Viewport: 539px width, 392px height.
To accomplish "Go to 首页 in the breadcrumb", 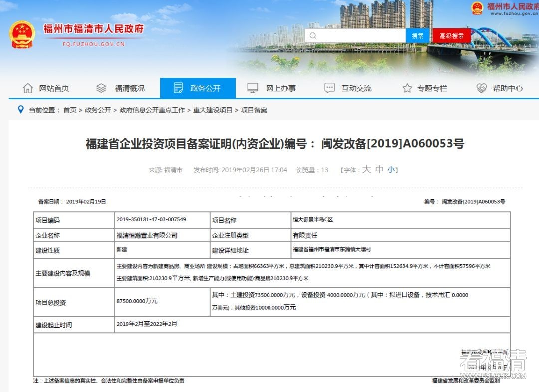I will tap(70, 110).
